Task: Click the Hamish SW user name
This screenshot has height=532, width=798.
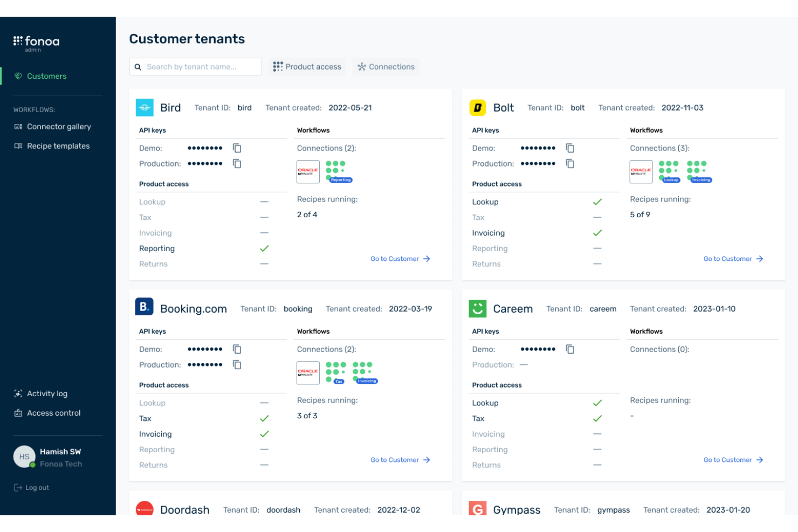Action: (60, 452)
